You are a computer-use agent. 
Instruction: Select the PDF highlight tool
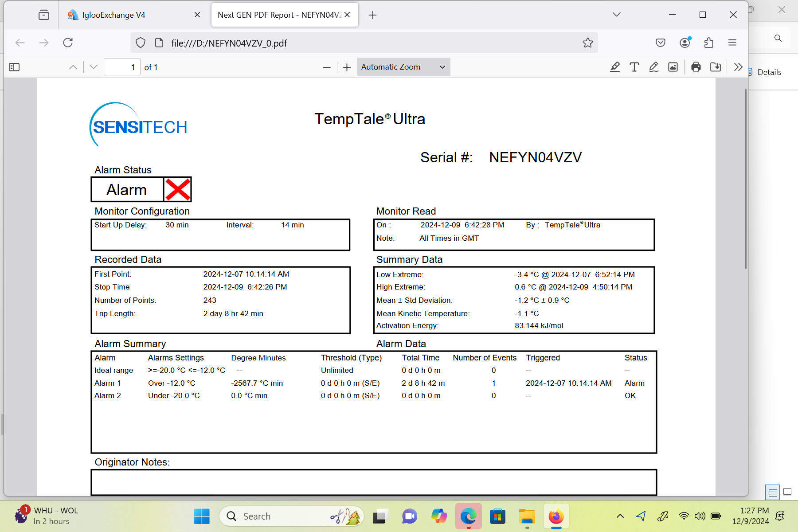[615, 67]
